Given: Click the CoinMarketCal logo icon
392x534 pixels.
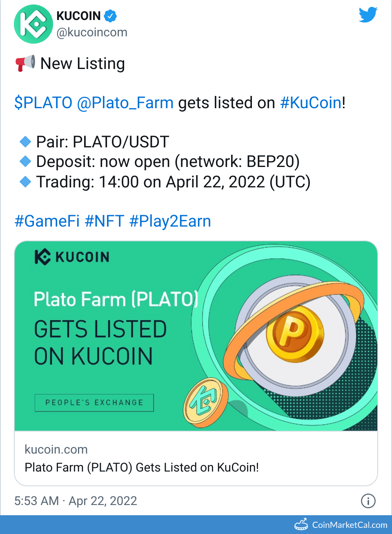Looking at the screenshot, I should (x=301, y=524).
